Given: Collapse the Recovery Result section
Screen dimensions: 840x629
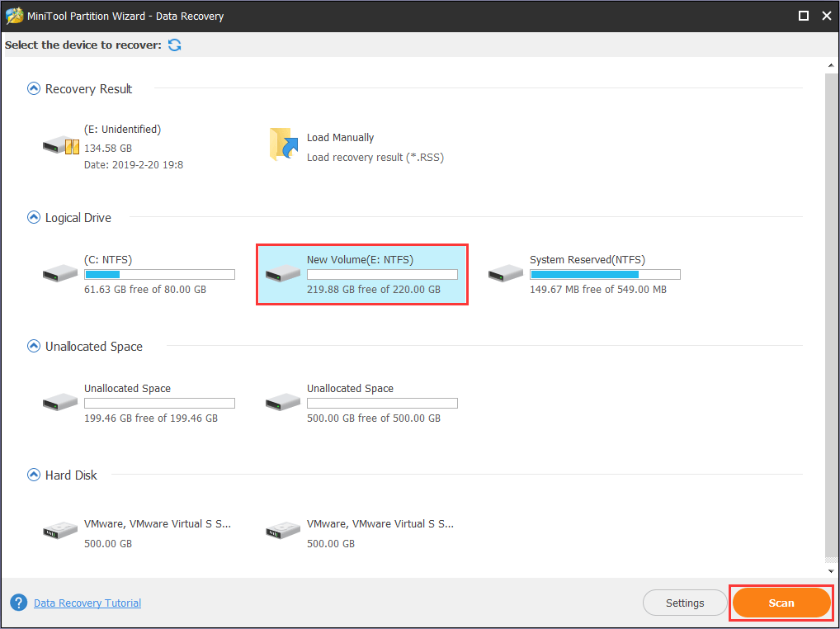Looking at the screenshot, I should click(x=33, y=88).
